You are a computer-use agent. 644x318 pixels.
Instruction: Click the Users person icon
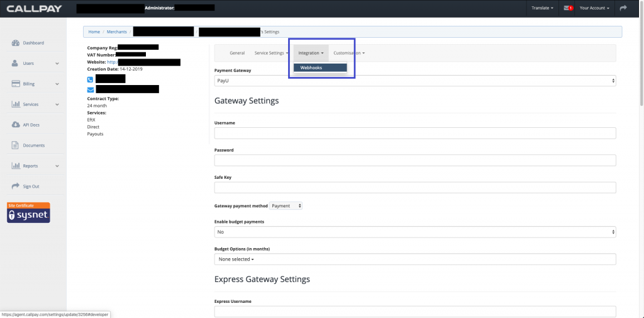15,64
